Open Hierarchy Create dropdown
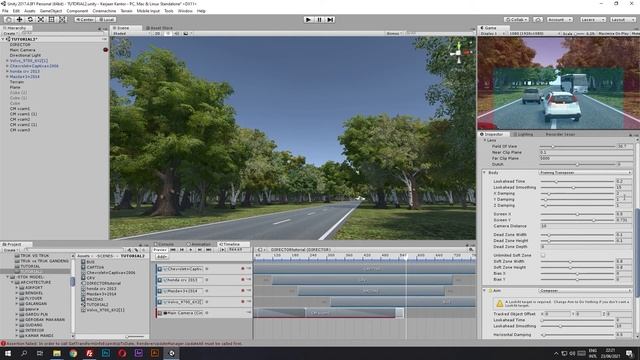The image size is (640, 360). 10,33
